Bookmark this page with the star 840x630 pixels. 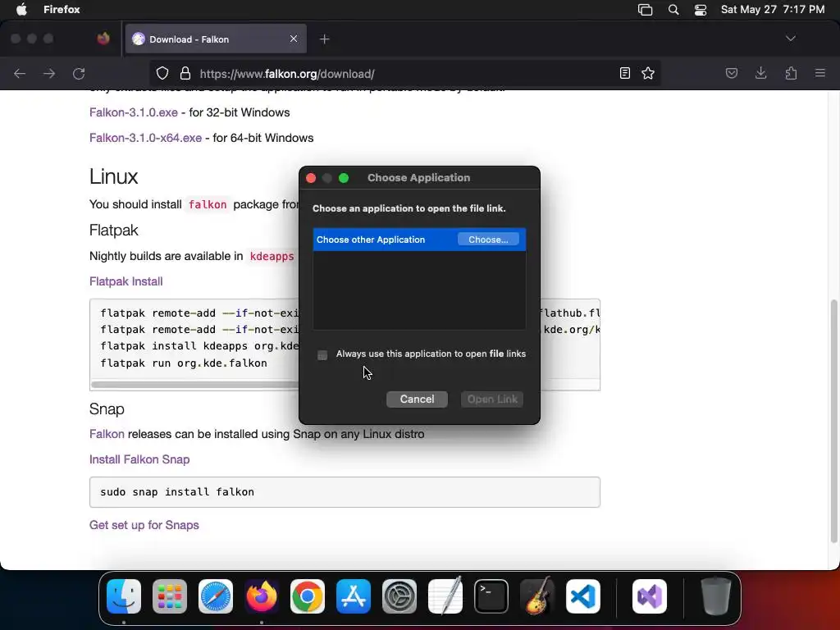pyautogui.click(x=648, y=73)
